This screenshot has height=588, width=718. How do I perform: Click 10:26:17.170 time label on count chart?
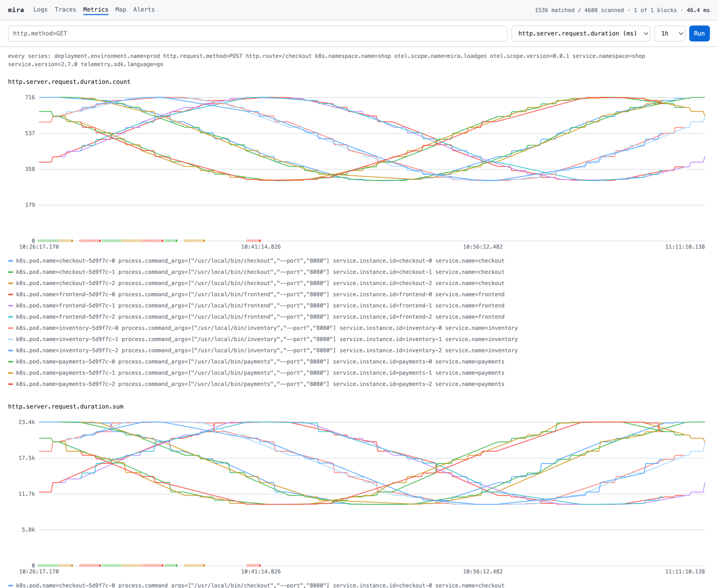(x=39, y=247)
